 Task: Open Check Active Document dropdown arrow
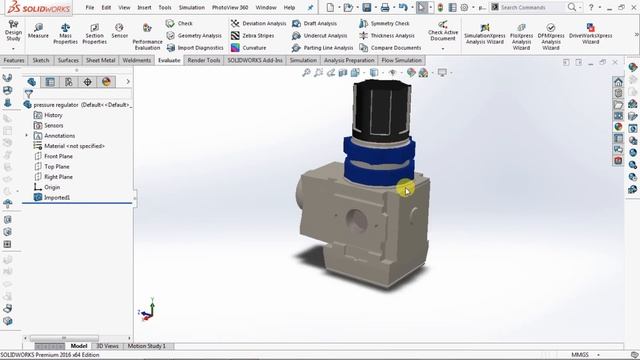(443, 49)
